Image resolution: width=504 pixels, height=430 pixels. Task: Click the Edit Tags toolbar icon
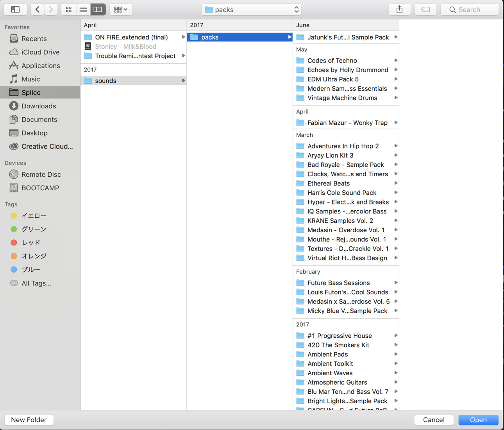click(x=425, y=9)
